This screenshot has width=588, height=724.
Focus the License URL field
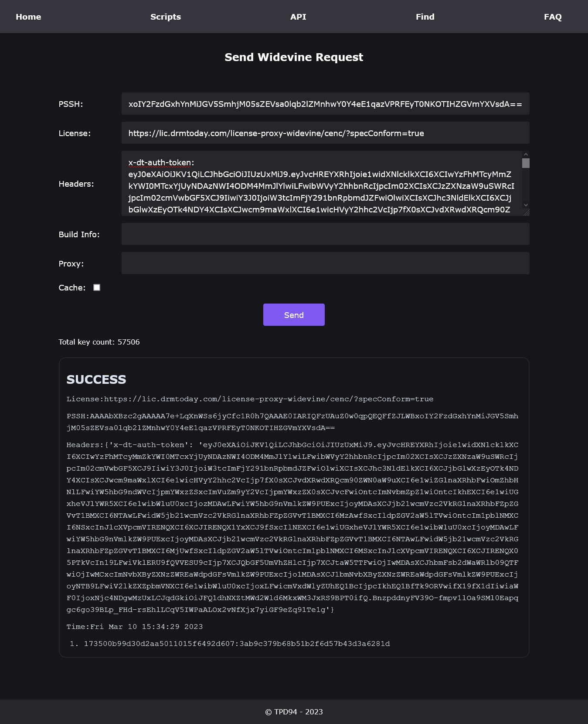[325, 133]
